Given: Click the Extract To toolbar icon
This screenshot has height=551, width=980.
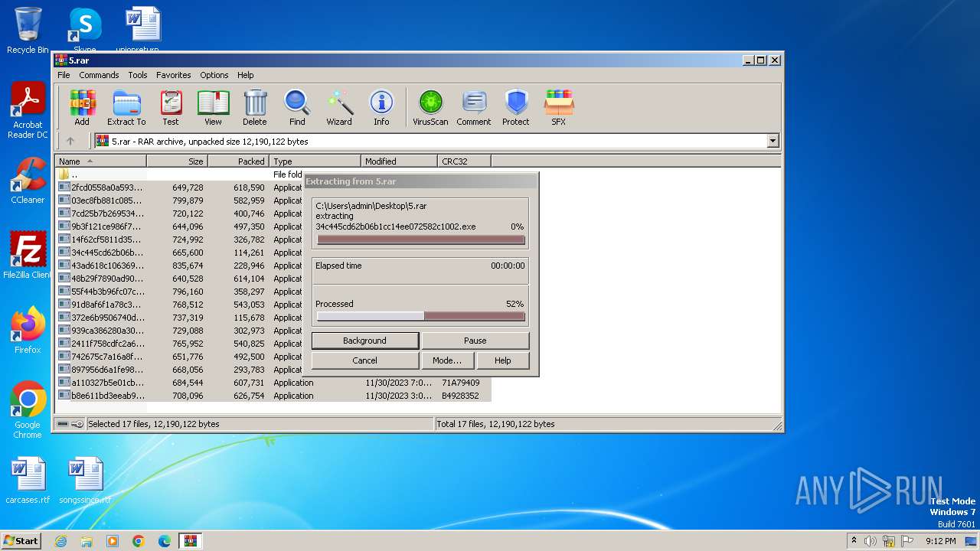Looking at the screenshot, I should pos(126,107).
